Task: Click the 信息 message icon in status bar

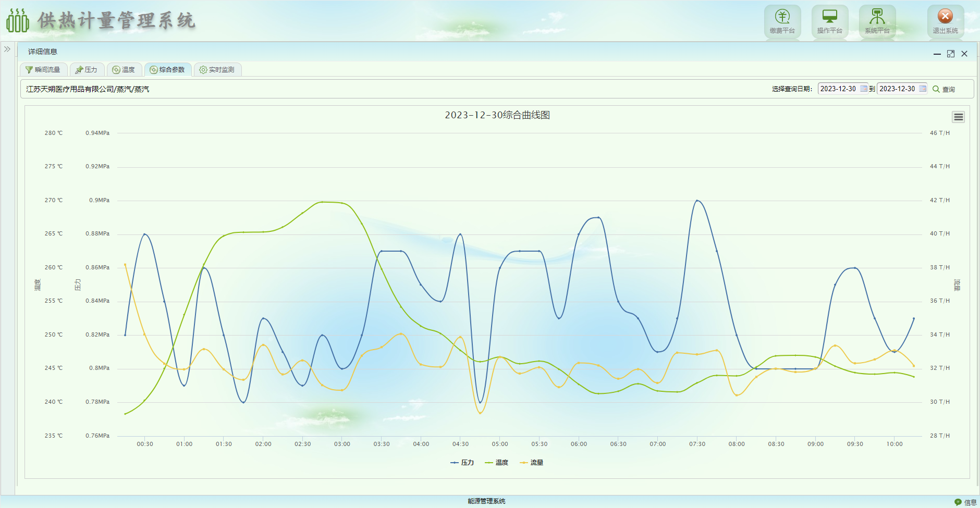Action: pyautogui.click(x=965, y=502)
